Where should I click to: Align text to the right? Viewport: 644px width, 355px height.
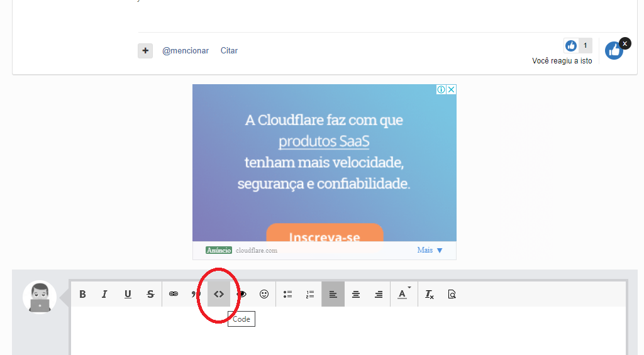point(379,294)
